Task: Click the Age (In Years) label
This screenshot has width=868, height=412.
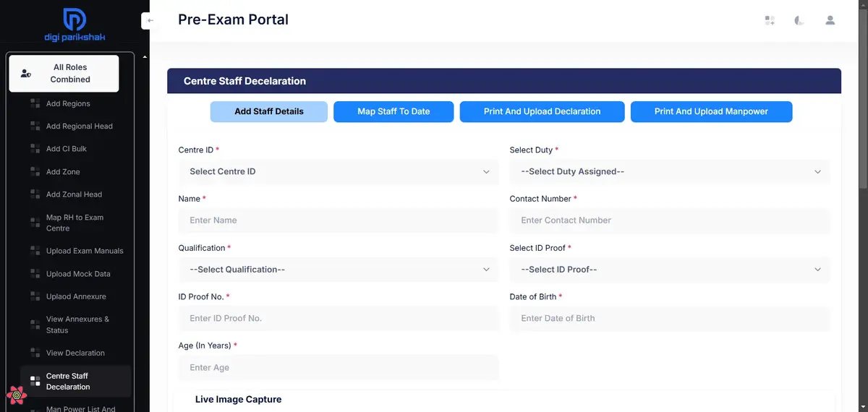Action: pos(208,346)
